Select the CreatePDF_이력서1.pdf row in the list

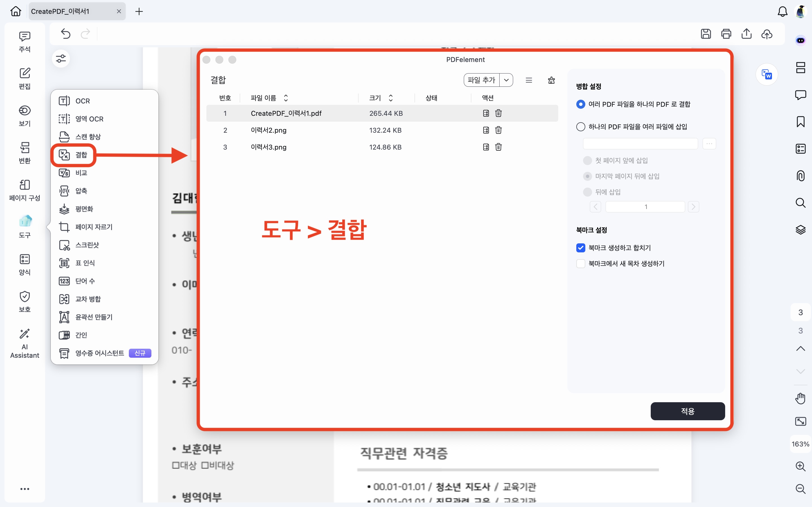286,113
